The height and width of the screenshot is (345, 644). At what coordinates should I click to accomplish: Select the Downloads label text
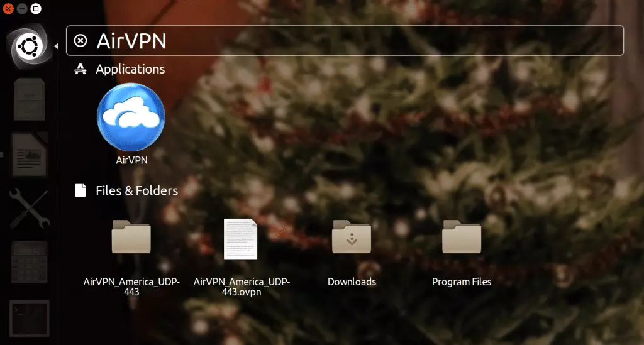pos(352,282)
